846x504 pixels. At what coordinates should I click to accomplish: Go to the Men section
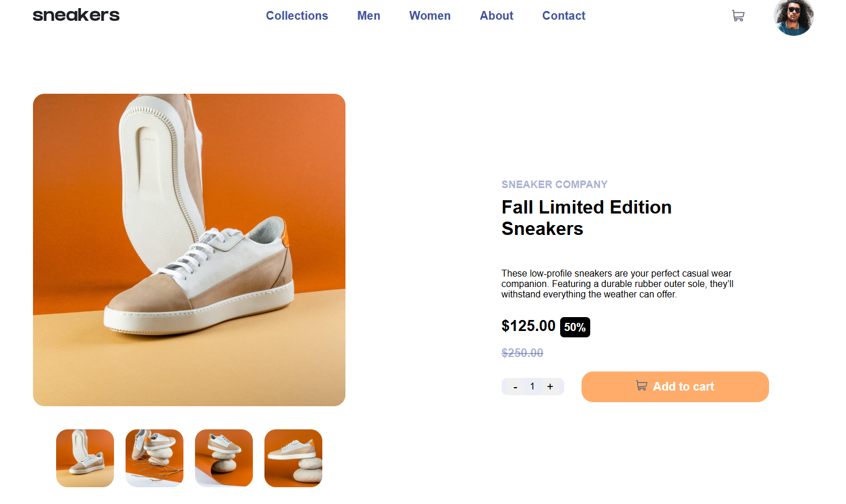pyautogui.click(x=369, y=16)
